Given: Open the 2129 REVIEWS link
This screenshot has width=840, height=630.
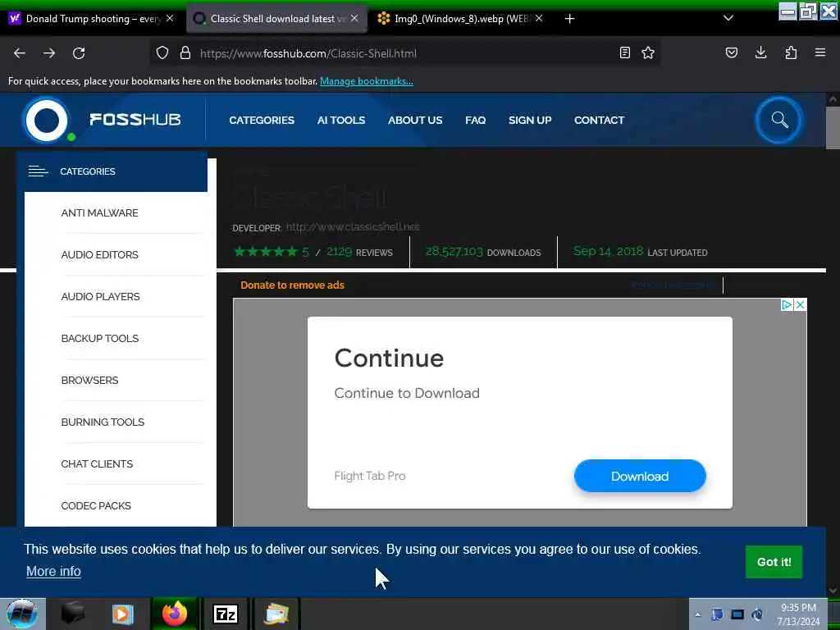Looking at the screenshot, I should pos(359,252).
